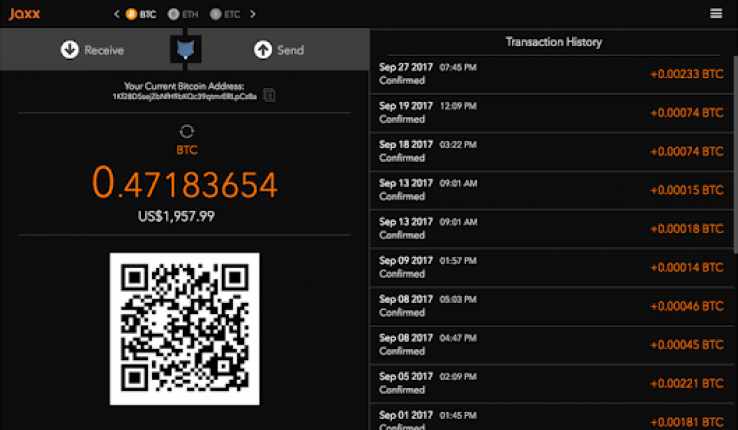Viewport: 738px width, 430px height.
Task: Click the current Bitcoin address string
Action: tap(184, 96)
